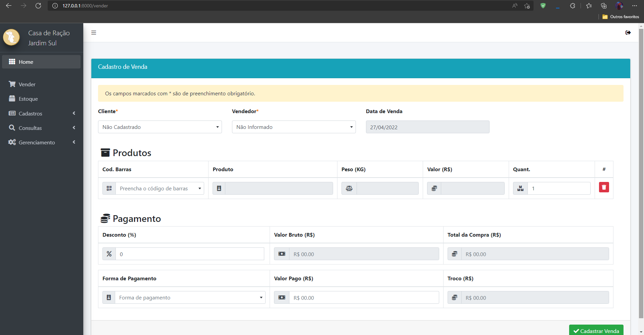
Task: Open Vender menu item
Action: 41,84
